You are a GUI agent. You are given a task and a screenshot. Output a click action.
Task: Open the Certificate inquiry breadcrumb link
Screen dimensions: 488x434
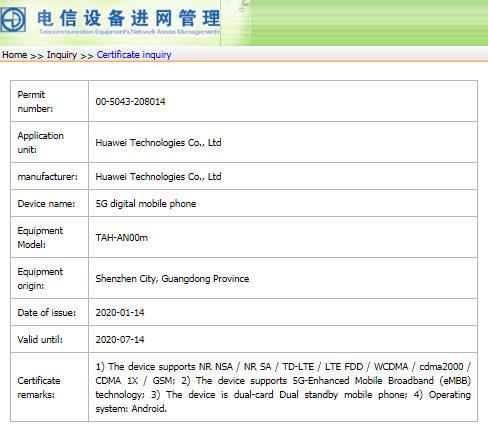134,55
